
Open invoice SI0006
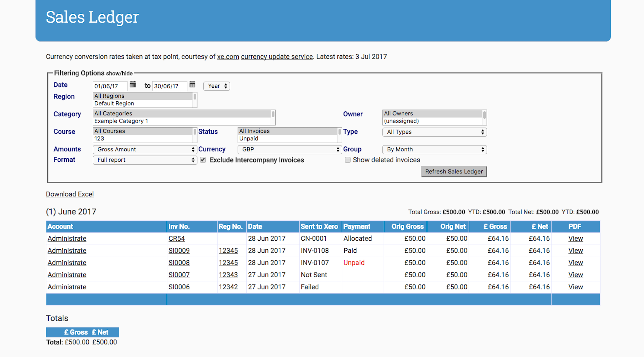pos(179,287)
